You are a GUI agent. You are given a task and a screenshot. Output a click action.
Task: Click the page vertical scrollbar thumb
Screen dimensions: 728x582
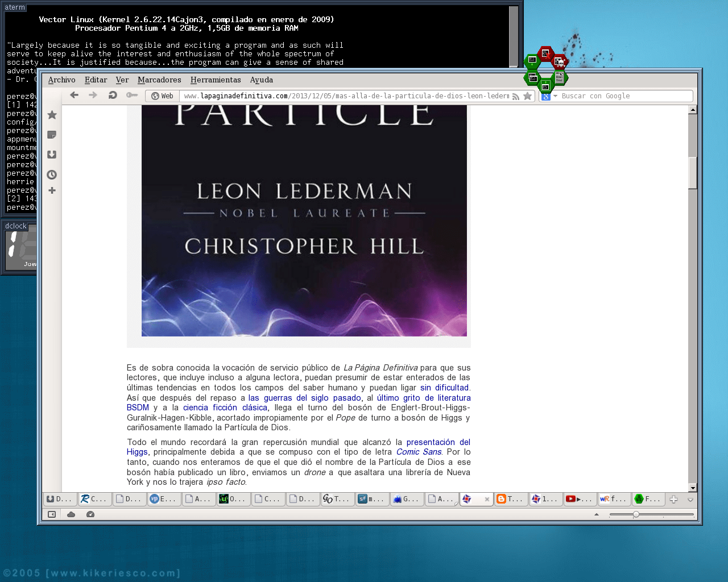(x=693, y=173)
